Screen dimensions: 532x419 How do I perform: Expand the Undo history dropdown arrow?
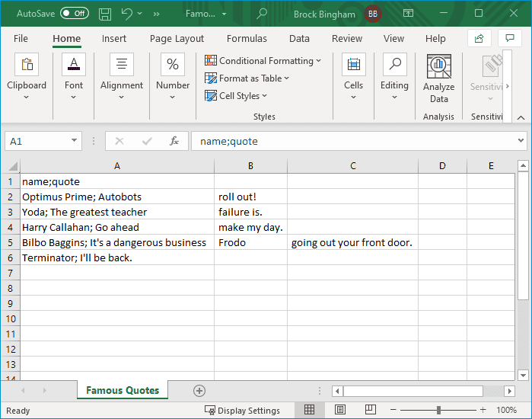140,14
